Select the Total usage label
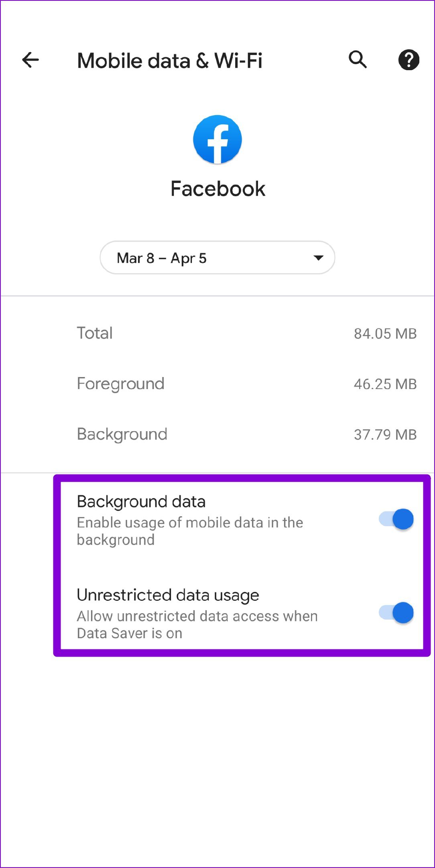Screen dimensions: 435x868 [x=95, y=333]
